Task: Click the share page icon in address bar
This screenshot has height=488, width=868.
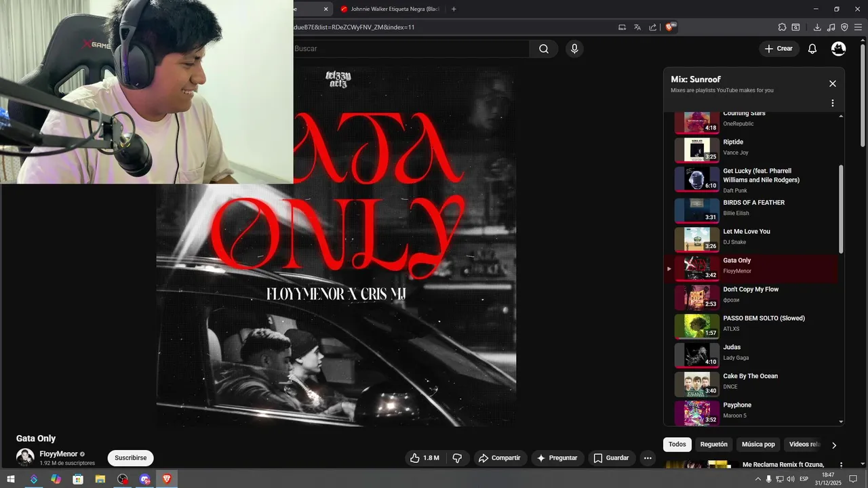Action: pyautogui.click(x=652, y=27)
